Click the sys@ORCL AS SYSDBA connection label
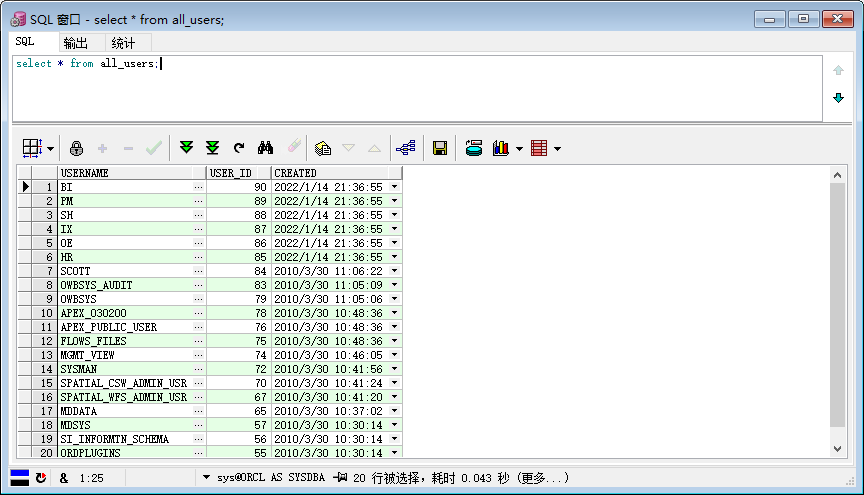Image resolution: width=864 pixels, height=495 pixels. coord(271,477)
